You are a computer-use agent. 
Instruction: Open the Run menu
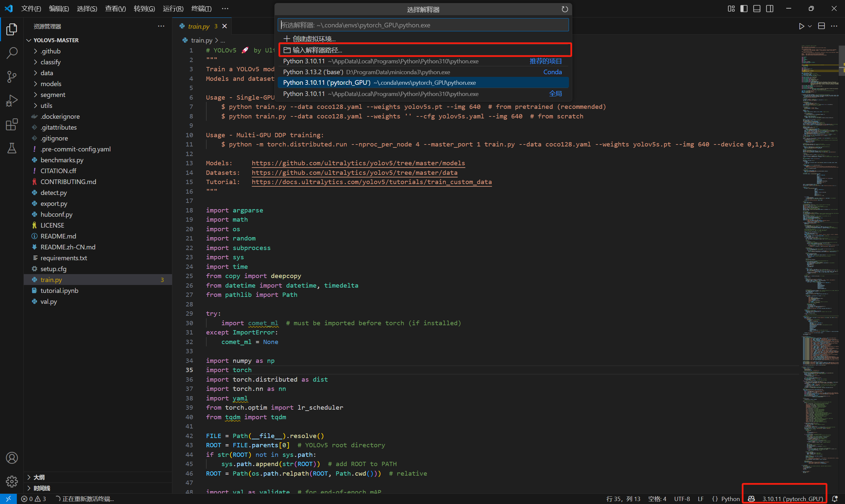tap(173, 9)
